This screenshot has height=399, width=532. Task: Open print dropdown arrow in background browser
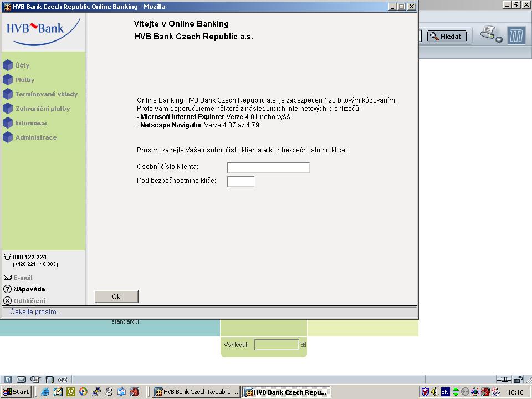(499, 40)
